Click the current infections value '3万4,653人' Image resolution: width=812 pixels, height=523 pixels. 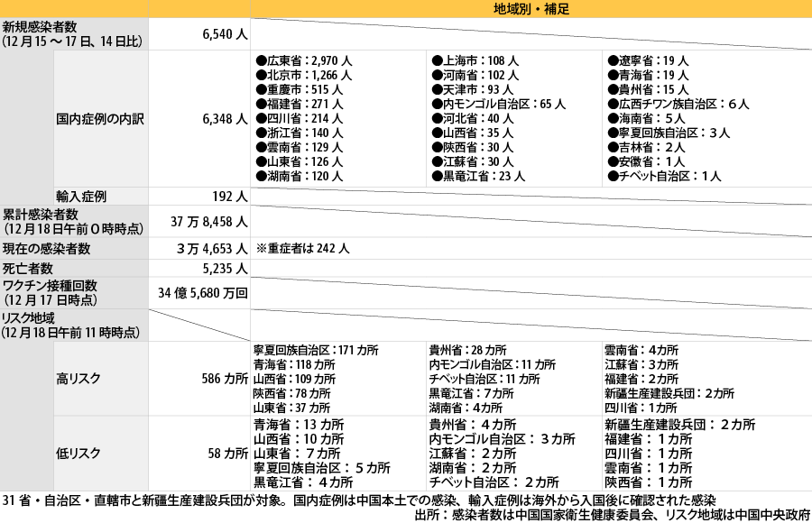click(x=212, y=249)
